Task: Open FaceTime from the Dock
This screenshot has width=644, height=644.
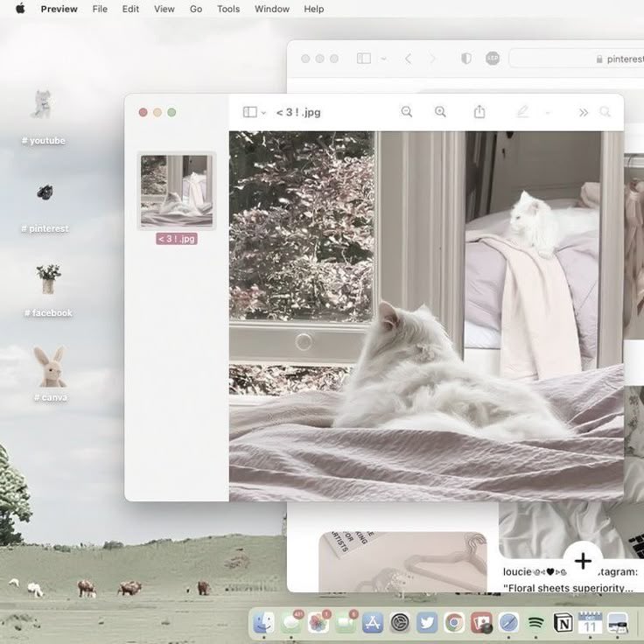Action: (x=346, y=623)
